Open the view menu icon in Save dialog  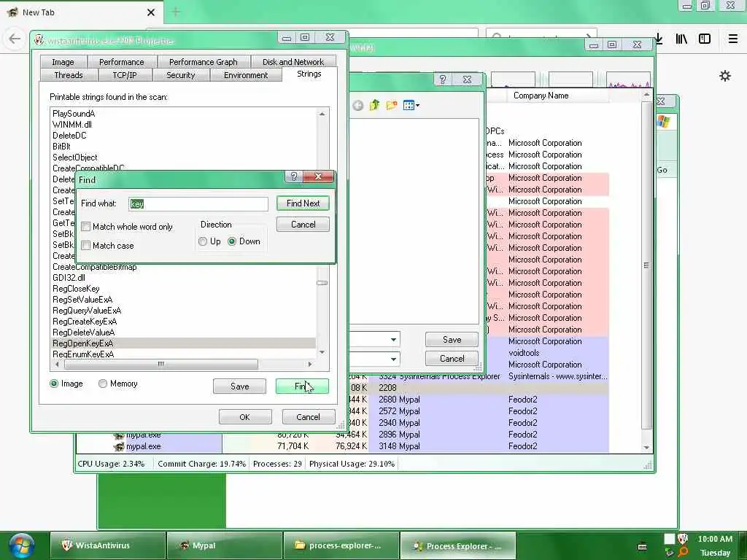tap(411, 105)
